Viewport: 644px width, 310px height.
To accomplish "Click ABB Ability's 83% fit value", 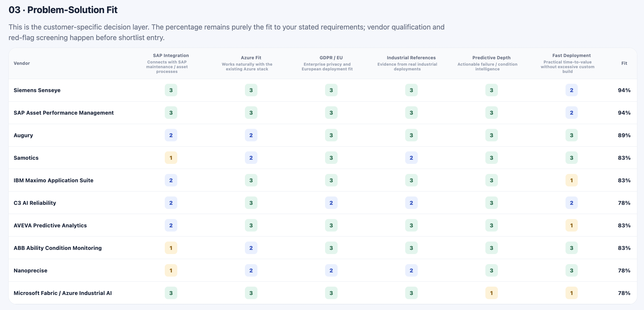I will [624, 248].
